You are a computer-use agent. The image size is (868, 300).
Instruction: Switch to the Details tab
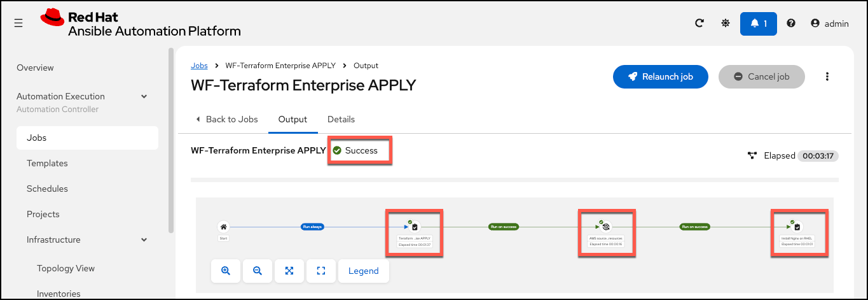click(341, 119)
